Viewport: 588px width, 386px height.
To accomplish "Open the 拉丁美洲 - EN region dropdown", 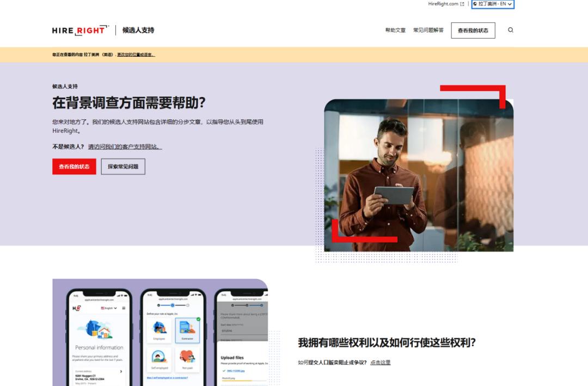I will 493,4.
